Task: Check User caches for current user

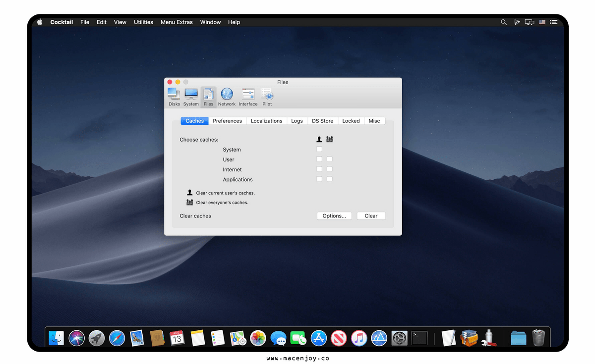Action: 319,159
